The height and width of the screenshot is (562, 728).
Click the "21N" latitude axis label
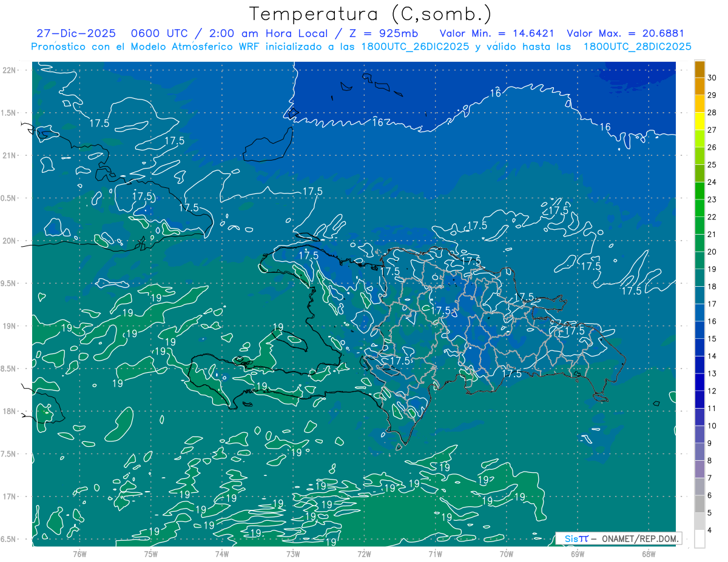coord(10,155)
